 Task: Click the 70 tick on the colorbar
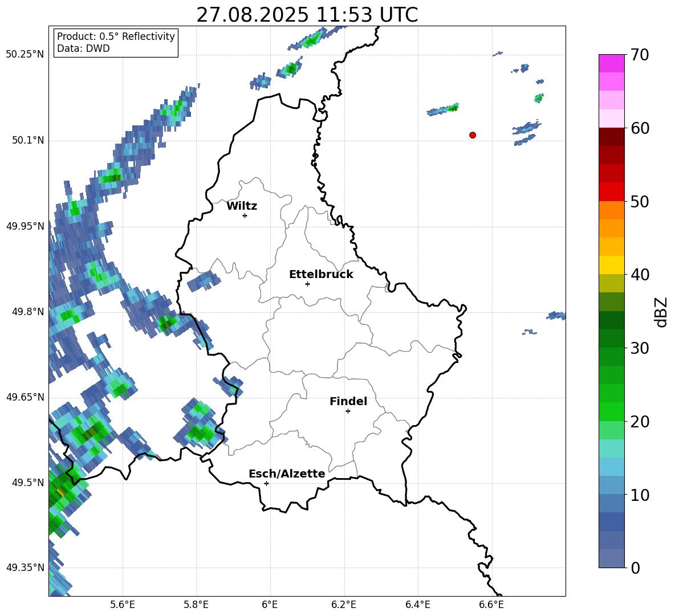pyautogui.click(x=640, y=55)
